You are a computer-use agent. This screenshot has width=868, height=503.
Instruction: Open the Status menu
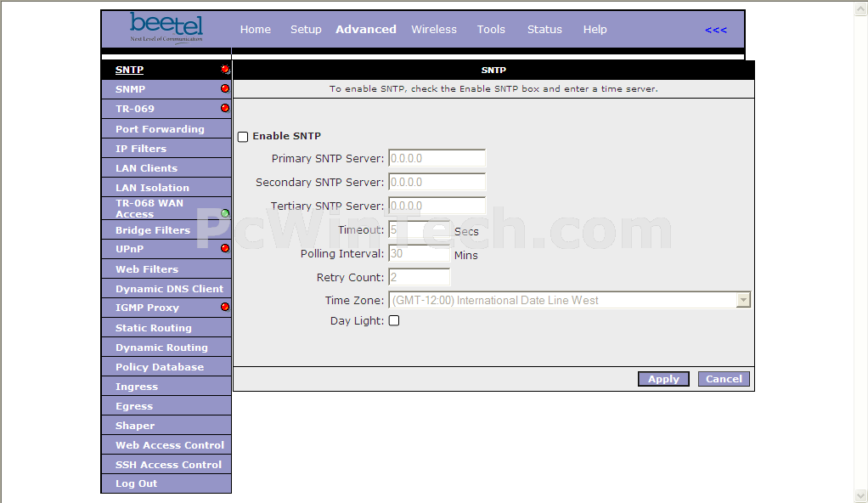(x=544, y=30)
